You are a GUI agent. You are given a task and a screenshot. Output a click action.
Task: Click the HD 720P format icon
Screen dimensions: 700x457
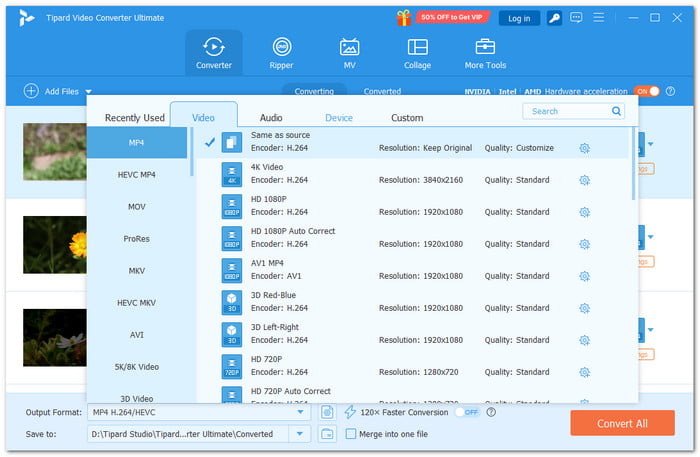tap(232, 366)
